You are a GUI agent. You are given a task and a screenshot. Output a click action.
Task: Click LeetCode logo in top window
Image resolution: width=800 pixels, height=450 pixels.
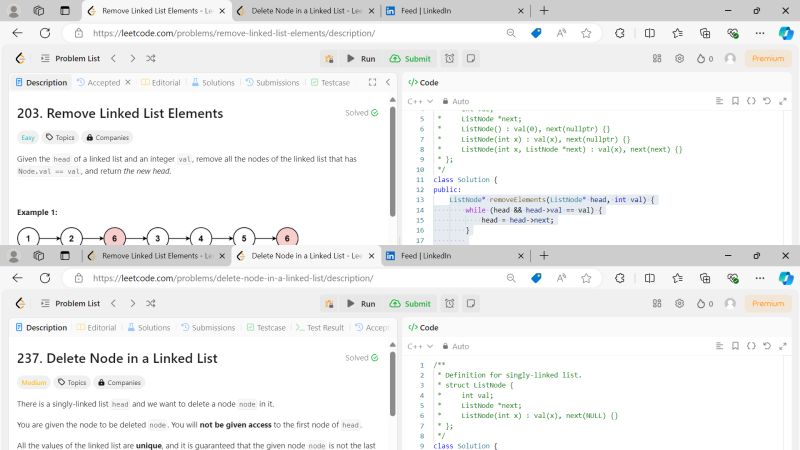(20, 59)
